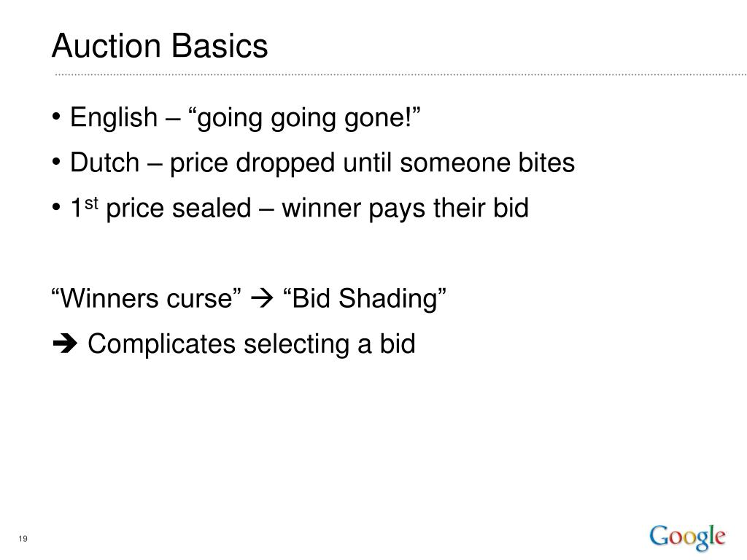Click the dotted divider line under title
The height and width of the screenshot is (560, 747).
click(400, 75)
